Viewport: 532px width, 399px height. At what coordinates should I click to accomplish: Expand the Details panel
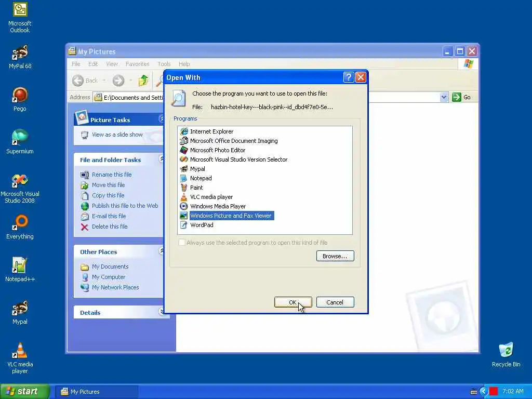[x=162, y=312]
